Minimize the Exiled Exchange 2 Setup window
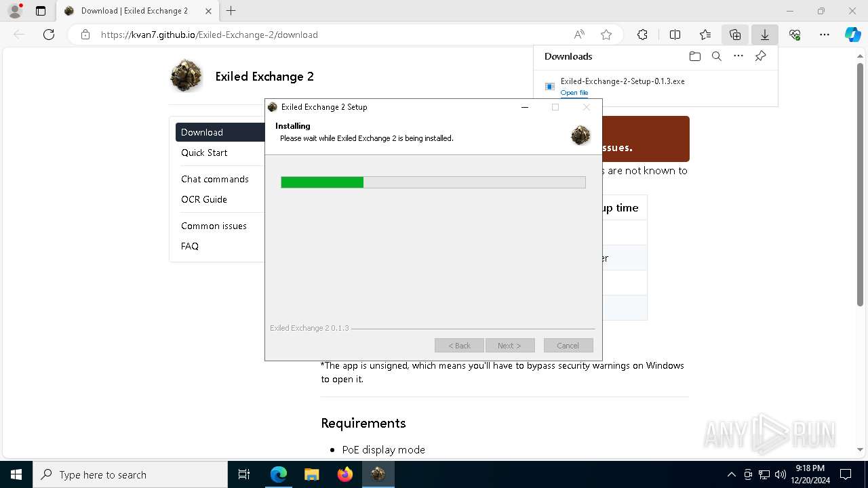Image resolution: width=868 pixels, height=488 pixels. click(525, 107)
